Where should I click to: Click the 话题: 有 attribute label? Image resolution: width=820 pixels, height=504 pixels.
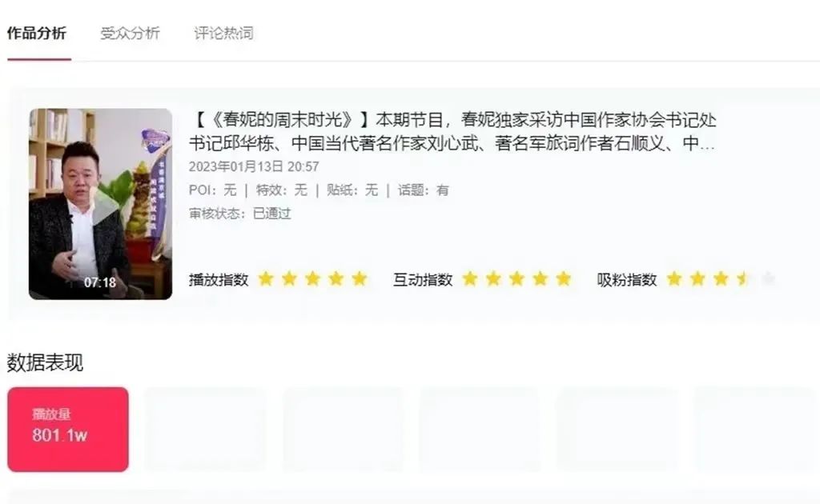point(423,190)
